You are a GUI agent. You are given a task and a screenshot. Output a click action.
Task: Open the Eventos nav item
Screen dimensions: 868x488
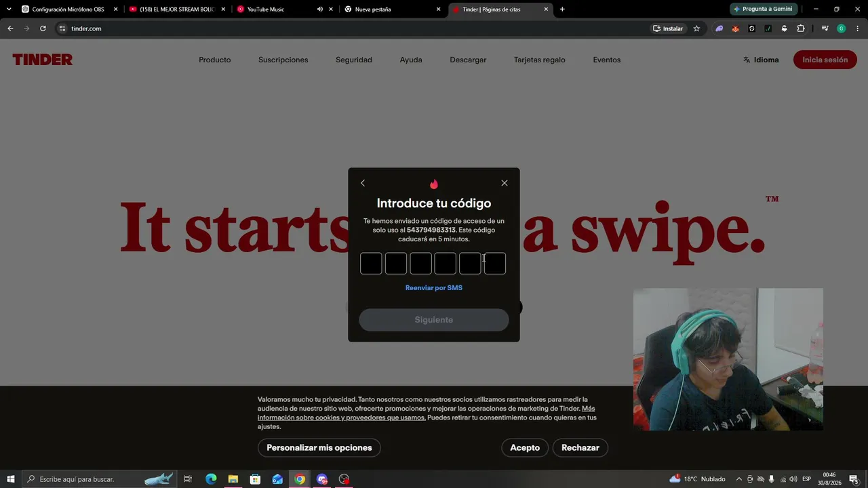[x=607, y=60]
